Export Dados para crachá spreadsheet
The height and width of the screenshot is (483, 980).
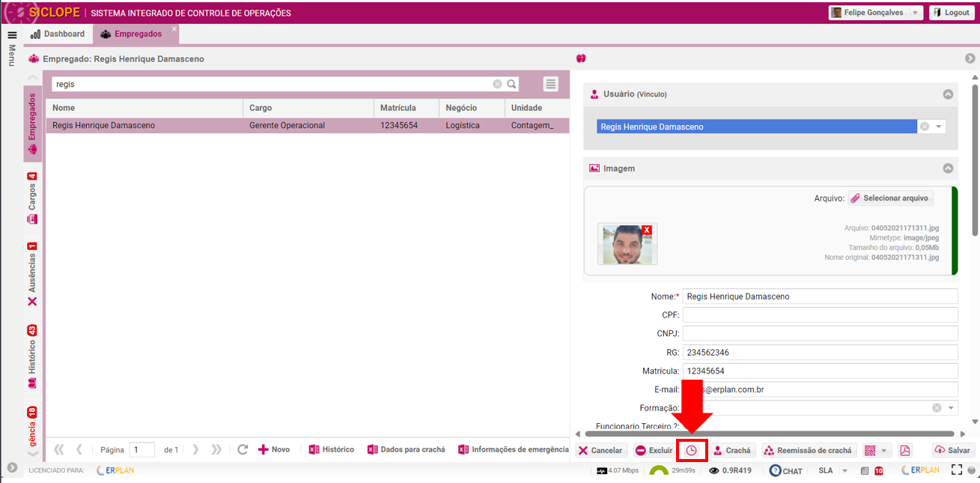pos(407,449)
